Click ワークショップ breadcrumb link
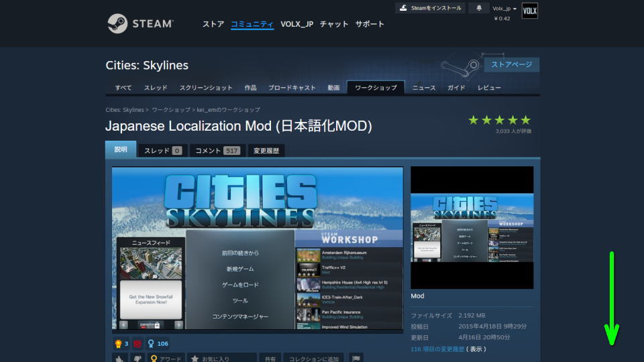 coord(171,110)
